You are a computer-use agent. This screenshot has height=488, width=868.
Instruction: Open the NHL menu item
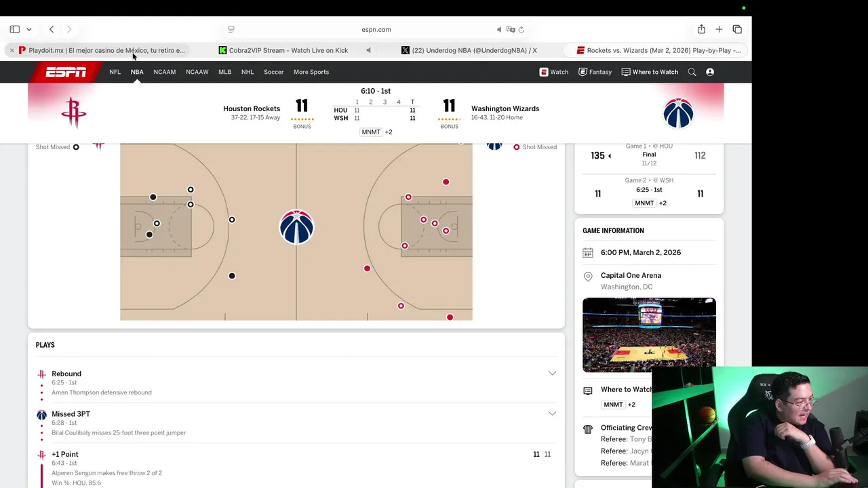[x=248, y=72]
